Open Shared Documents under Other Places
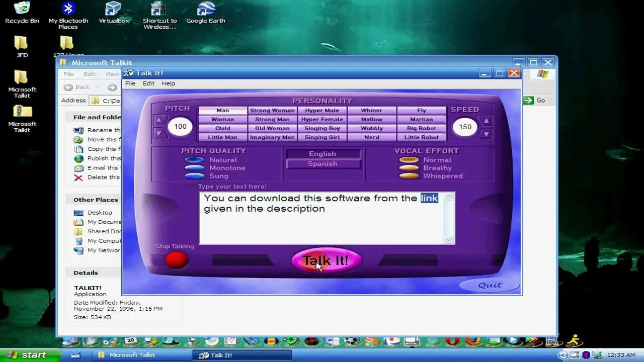Viewport: 644px width, 362px height. [x=98, y=232]
